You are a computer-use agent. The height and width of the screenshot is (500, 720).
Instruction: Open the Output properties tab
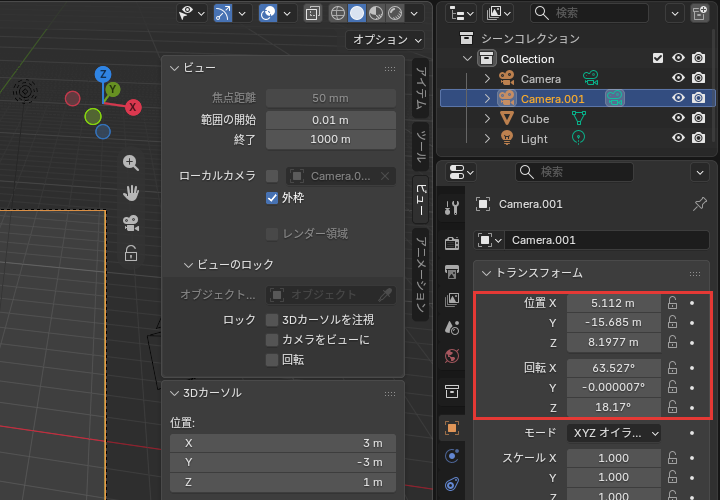pos(452,271)
